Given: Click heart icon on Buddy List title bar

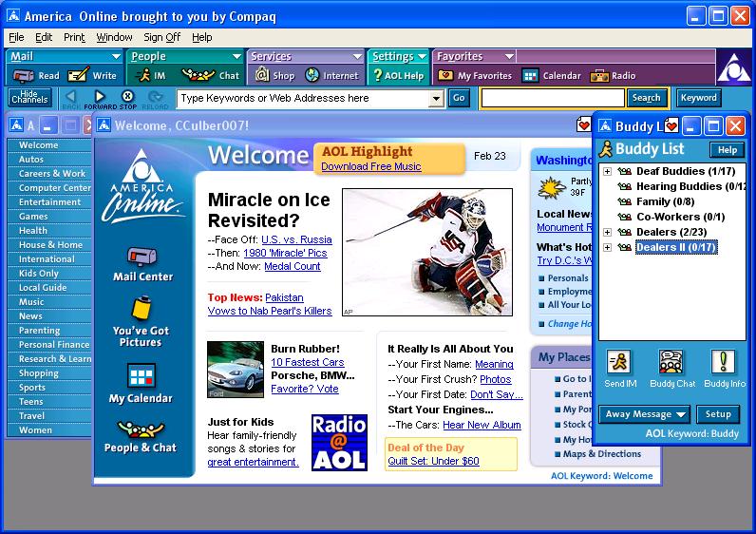Looking at the screenshot, I should pos(671,126).
